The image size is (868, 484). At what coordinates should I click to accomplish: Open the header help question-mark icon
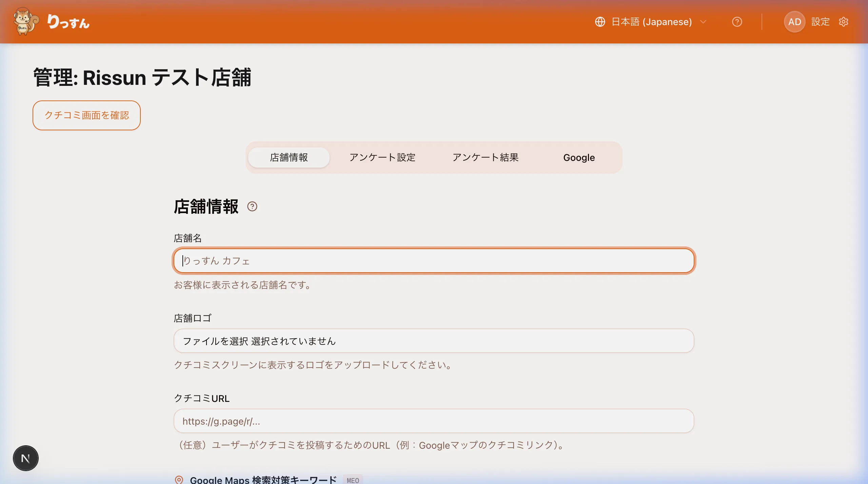(x=737, y=22)
